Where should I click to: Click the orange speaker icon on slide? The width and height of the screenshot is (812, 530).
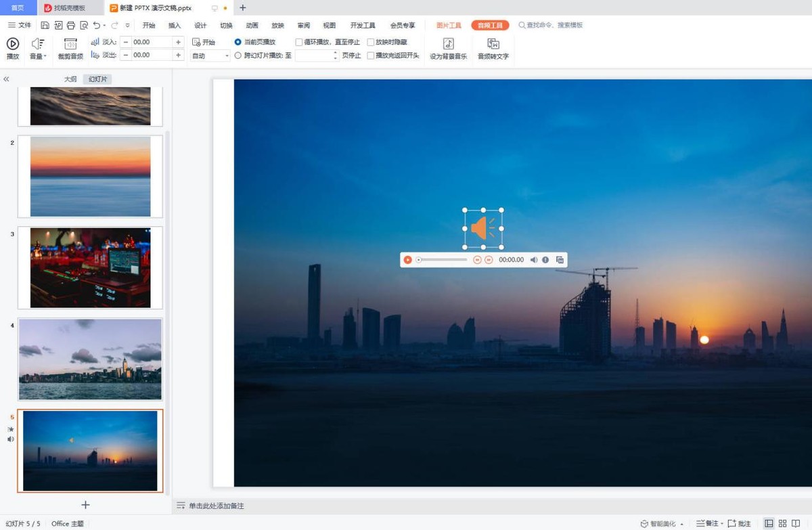482,228
